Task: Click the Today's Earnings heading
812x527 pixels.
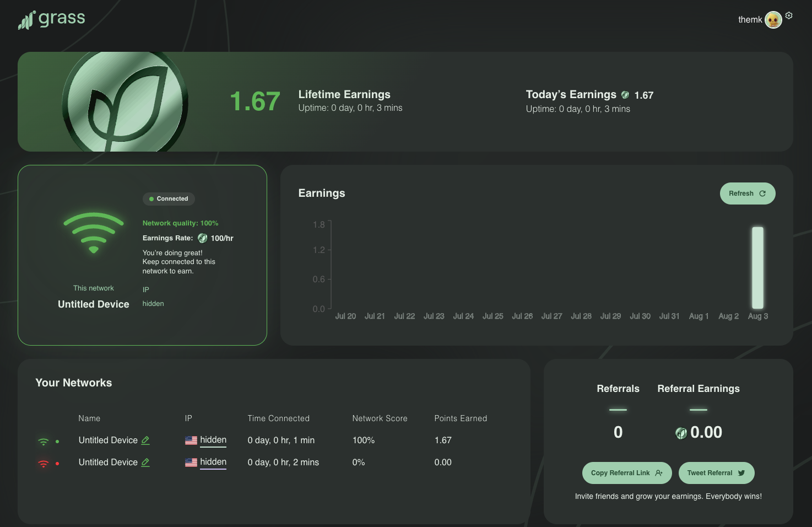Action: tap(571, 94)
